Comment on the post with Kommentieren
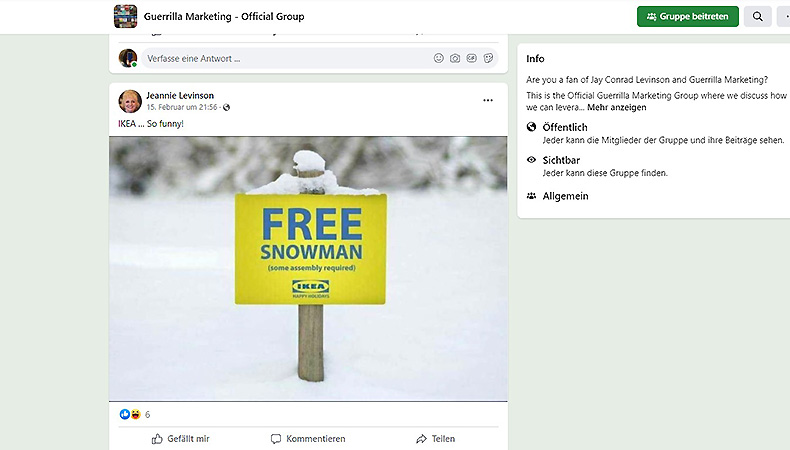790x450 pixels. (x=308, y=439)
